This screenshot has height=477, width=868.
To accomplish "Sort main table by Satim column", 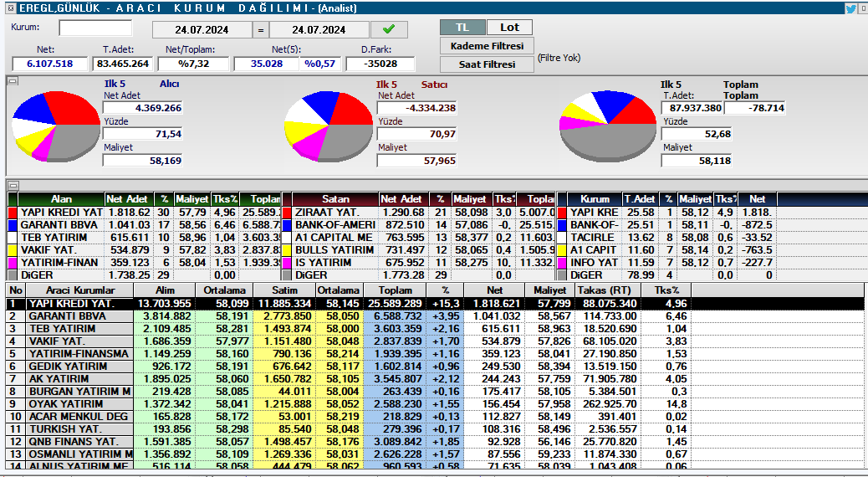I will tap(284, 290).
